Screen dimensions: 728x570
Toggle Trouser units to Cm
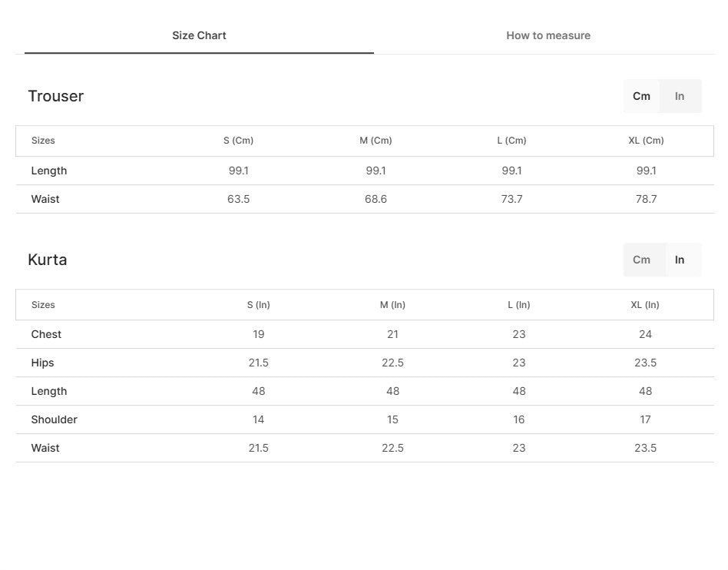tap(641, 96)
